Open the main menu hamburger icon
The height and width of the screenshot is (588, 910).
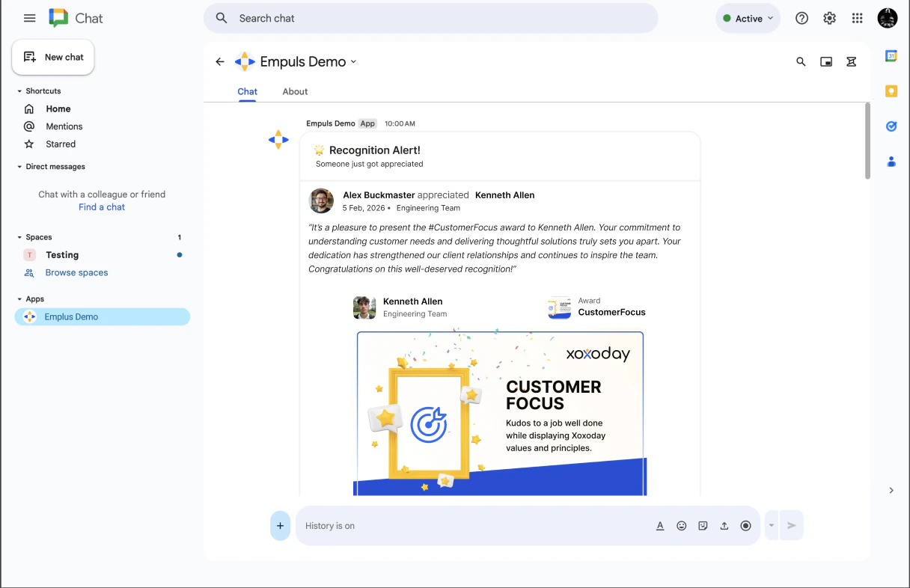(x=30, y=18)
